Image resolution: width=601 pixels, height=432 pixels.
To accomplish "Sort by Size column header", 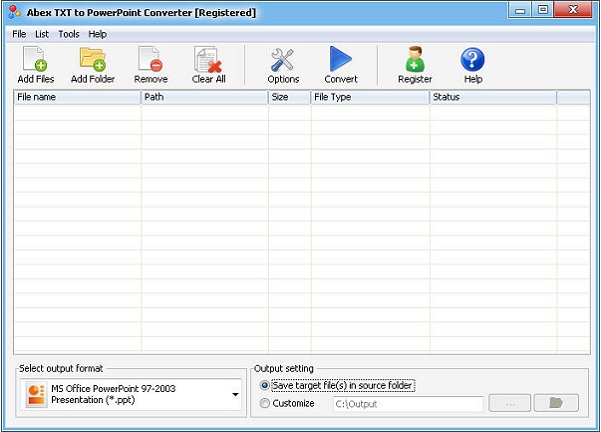I will (x=289, y=97).
